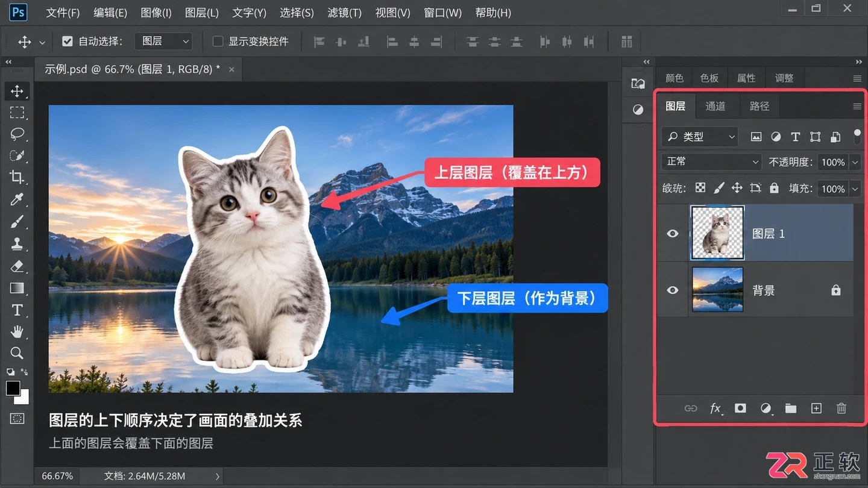Select the Lasso tool
The height and width of the screenshot is (488, 868).
17,134
